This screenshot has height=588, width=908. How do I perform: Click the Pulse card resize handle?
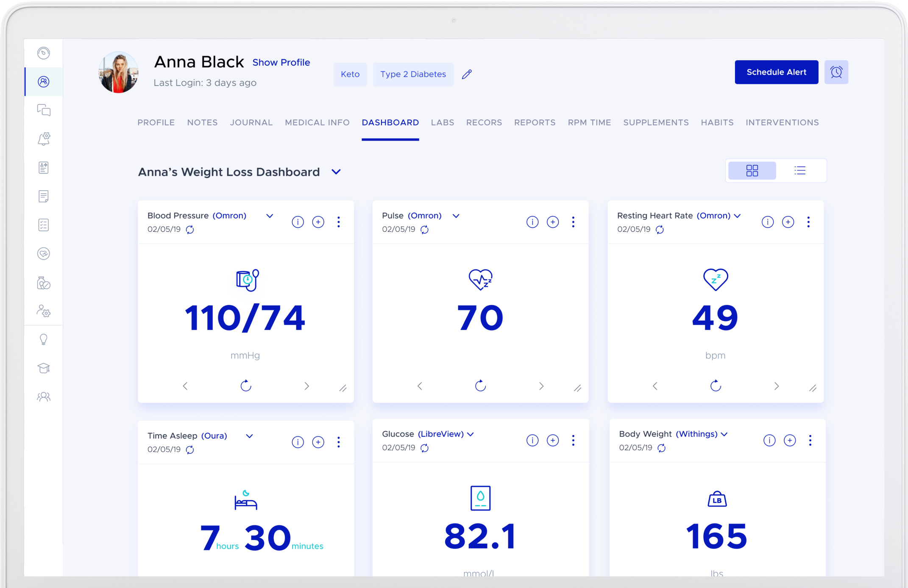(577, 388)
